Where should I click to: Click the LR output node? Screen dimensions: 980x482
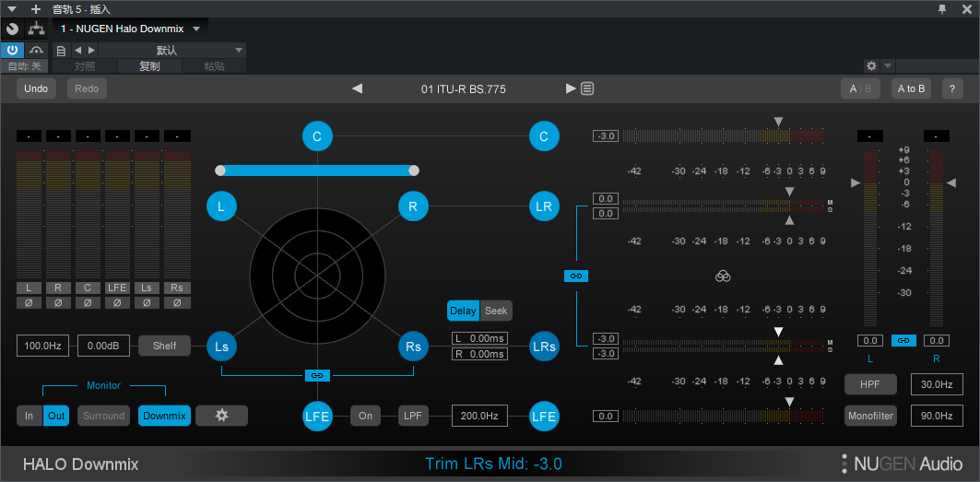(544, 206)
